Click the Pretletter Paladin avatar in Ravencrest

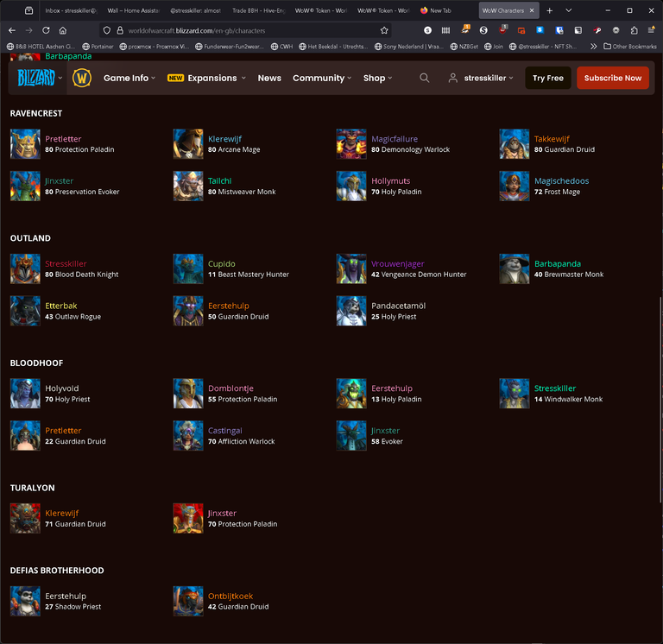(x=25, y=144)
